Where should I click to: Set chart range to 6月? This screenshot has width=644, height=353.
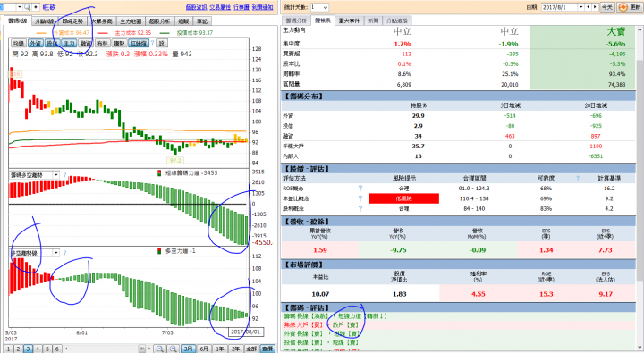tap(204, 349)
